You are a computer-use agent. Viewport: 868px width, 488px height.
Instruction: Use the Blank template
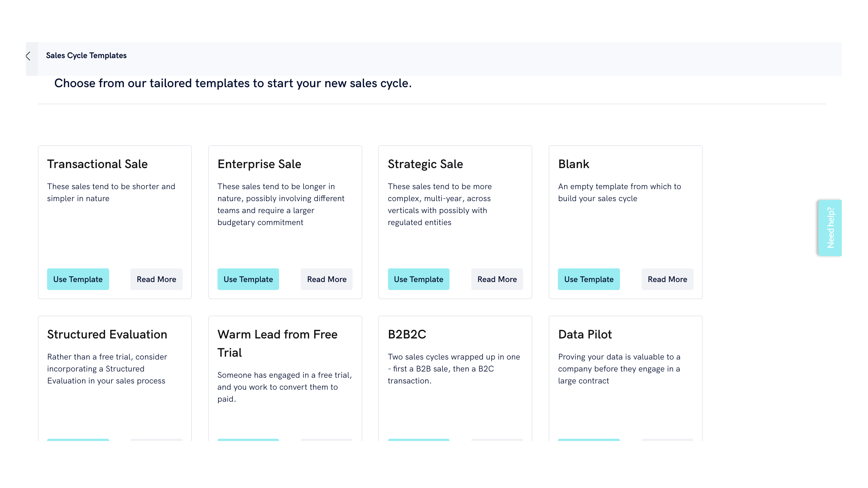[x=589, y=279]
